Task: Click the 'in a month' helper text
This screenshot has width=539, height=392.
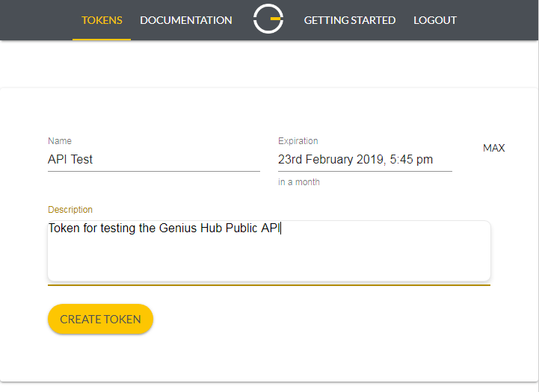Action: 299,182
